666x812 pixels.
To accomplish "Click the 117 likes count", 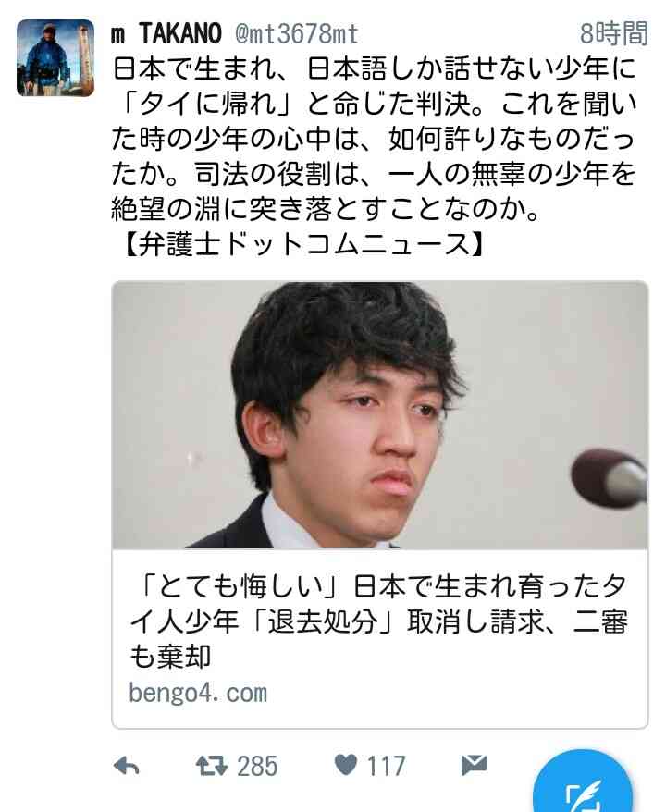I will tap(386, 766).
